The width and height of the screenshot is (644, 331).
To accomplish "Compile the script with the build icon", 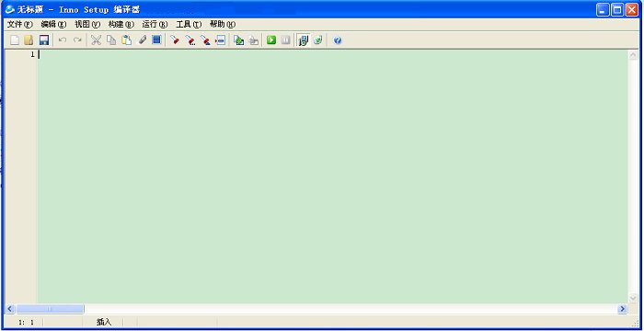I will 238,40.
